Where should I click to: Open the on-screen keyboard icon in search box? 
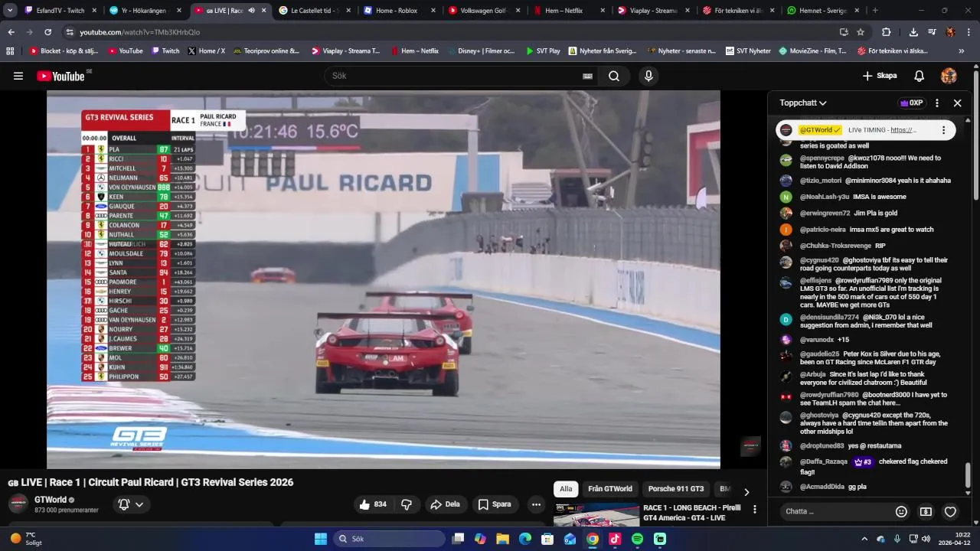pos(587,76)
